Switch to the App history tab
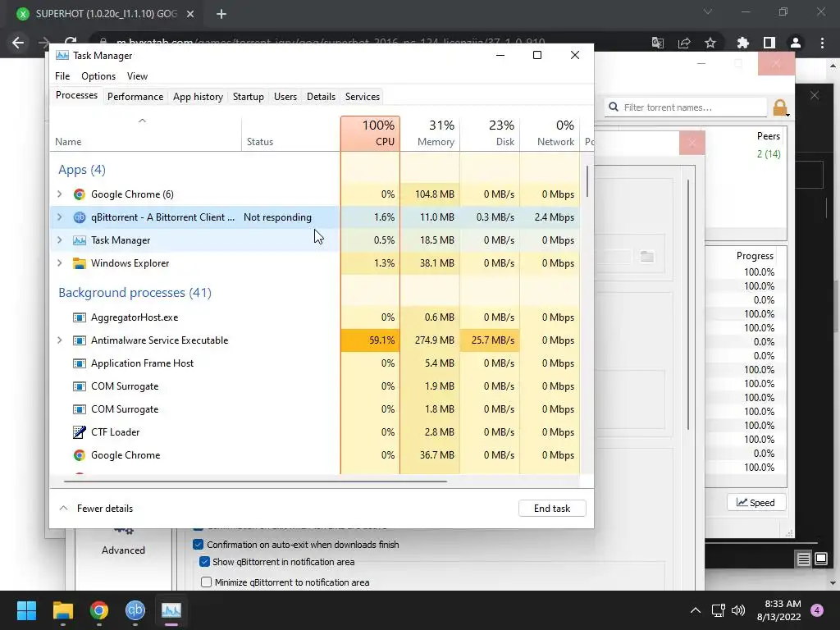 click(198, 97)
